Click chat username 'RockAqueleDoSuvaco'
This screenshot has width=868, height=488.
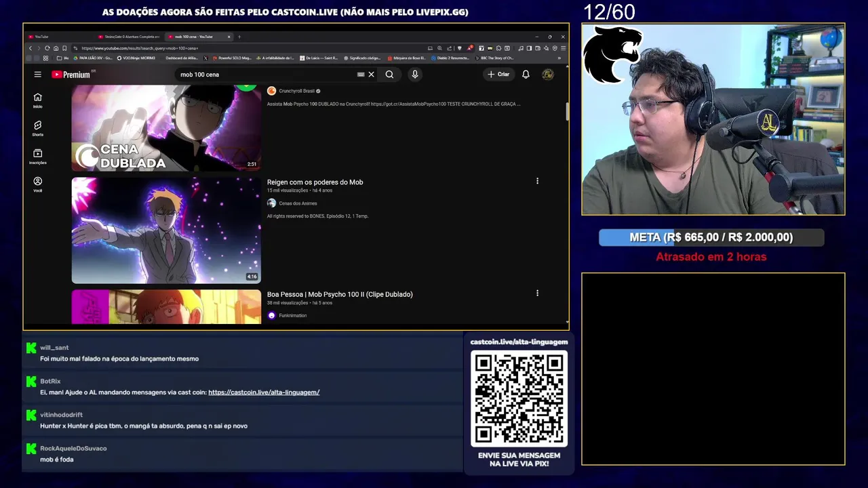coord(73,449)
